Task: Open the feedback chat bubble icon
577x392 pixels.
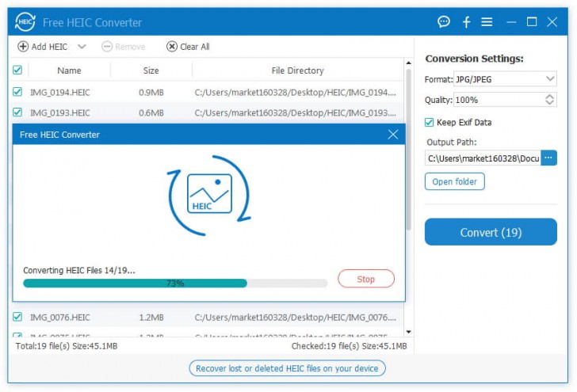Action: [x=443, y=22]
